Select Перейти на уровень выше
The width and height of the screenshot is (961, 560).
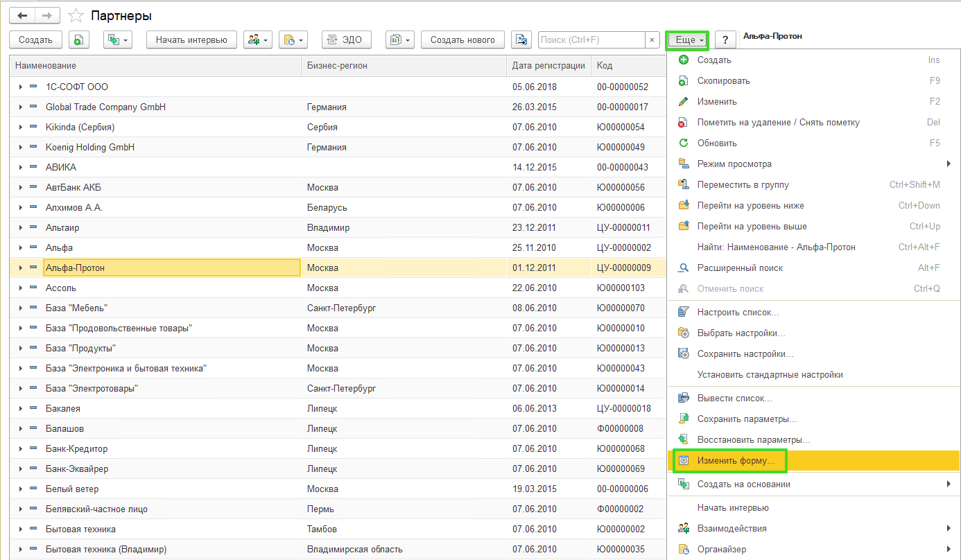(813, 227)
